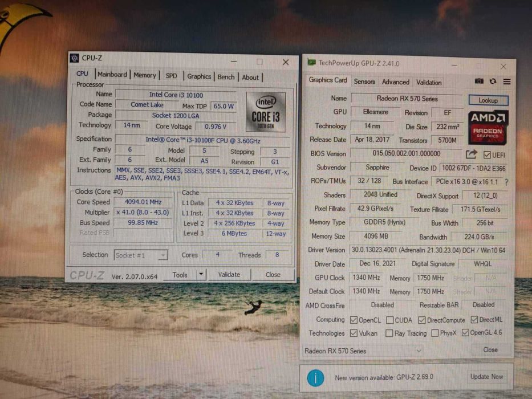Click the Core Speed value 4094.01 MHz
532x399 pixels.
pos(143,202)
